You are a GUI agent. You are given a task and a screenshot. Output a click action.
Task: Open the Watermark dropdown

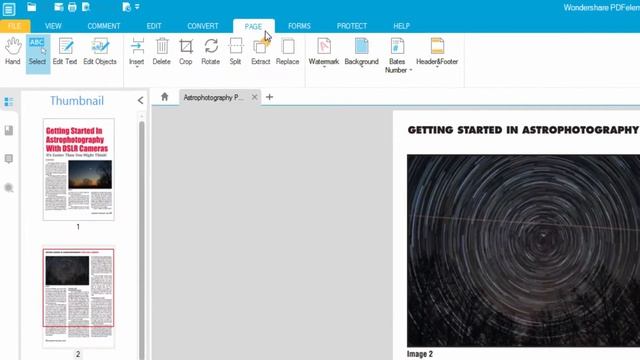coord(324,52)
